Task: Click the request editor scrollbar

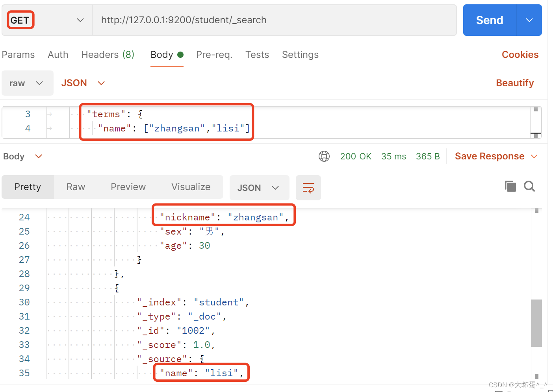Action: tap(536, 122)
